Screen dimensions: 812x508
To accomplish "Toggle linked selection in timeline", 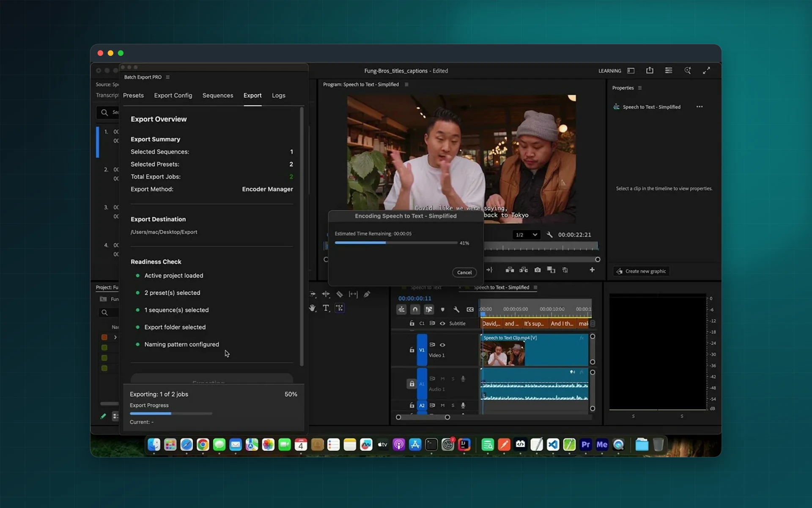I will click(x=429, y=309).
